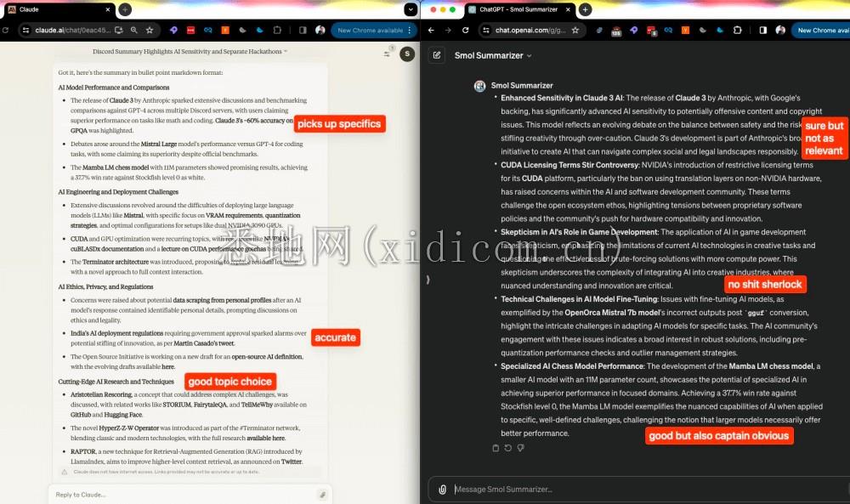Open the 'here' link for open-source AI definition
The width and height of the screenshot is (850, 504).
(x=168, y=366)
